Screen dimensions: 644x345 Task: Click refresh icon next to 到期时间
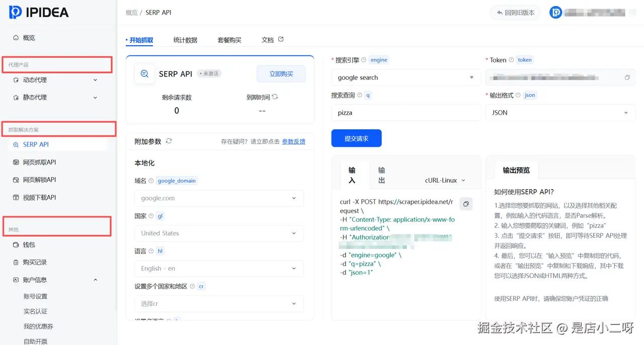(275, 97)
